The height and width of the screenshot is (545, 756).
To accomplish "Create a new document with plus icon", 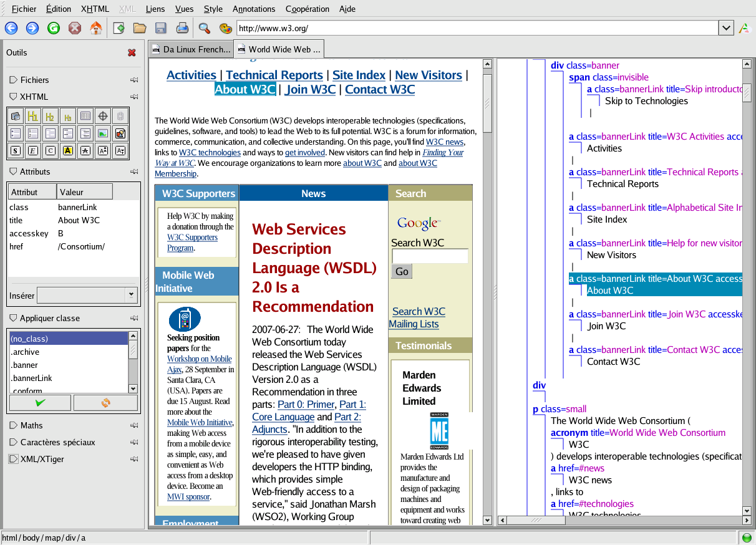I will (119, 28).
